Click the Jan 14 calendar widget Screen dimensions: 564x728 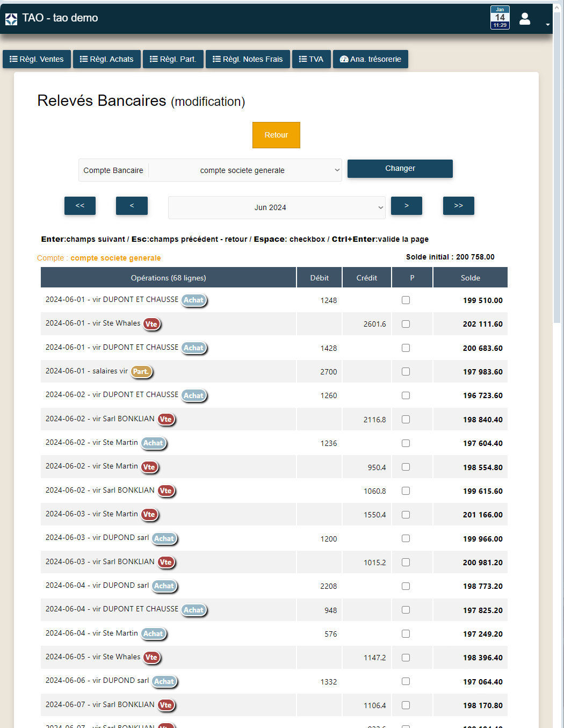[500, 17]
